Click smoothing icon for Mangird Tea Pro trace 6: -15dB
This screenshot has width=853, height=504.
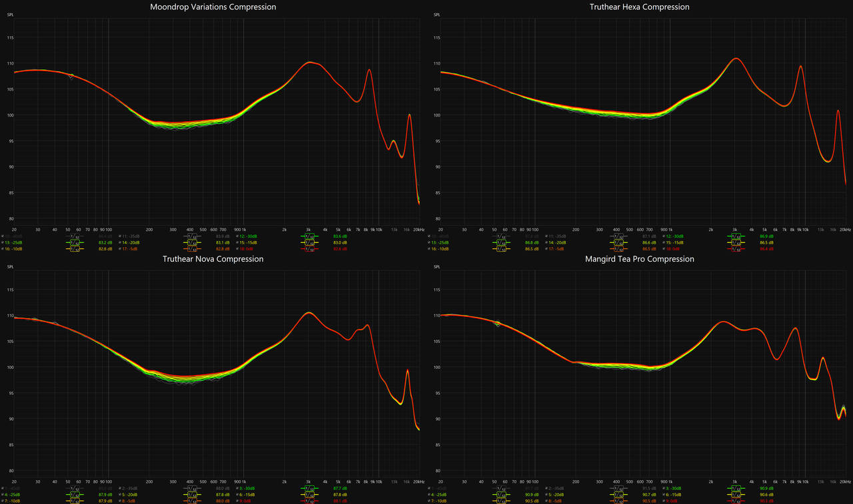(x=736, y=495)
